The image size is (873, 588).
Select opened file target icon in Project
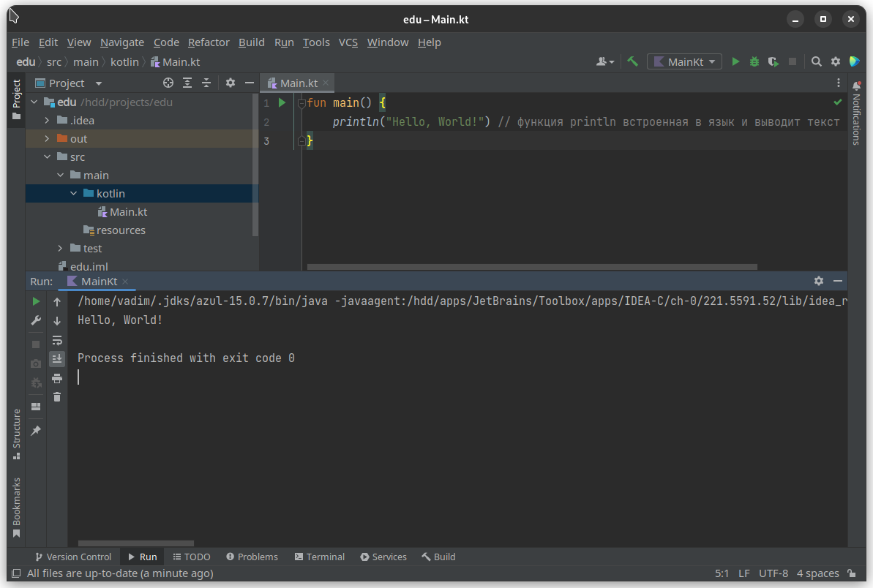tap(168, 83)
